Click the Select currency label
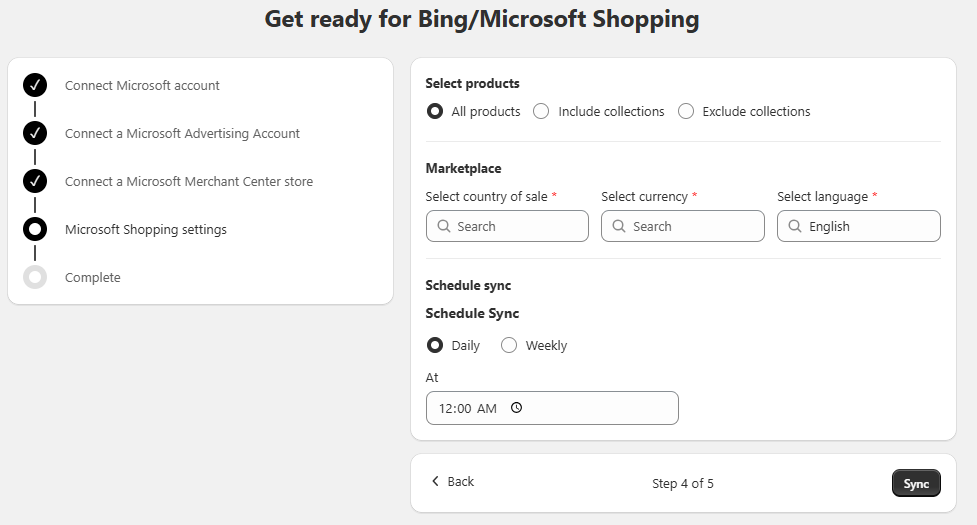The width and height of the screenshot is (977, 525). pos(644,197)
